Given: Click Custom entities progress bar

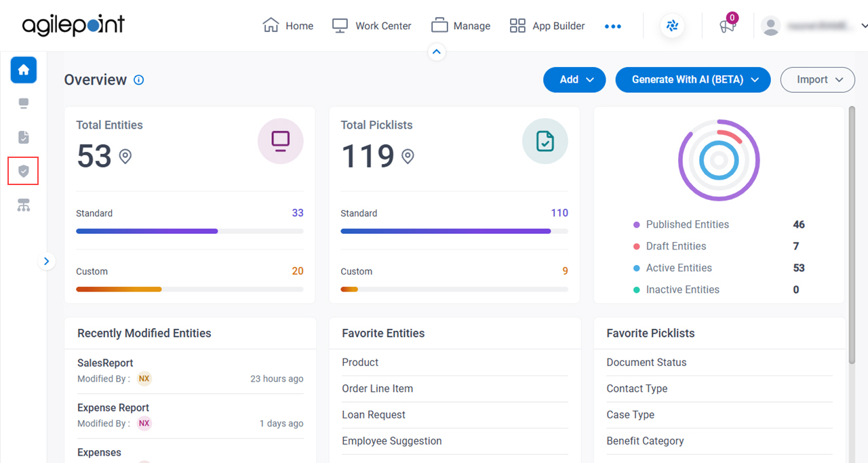Looking at the screenshot, I should [190, 289].
